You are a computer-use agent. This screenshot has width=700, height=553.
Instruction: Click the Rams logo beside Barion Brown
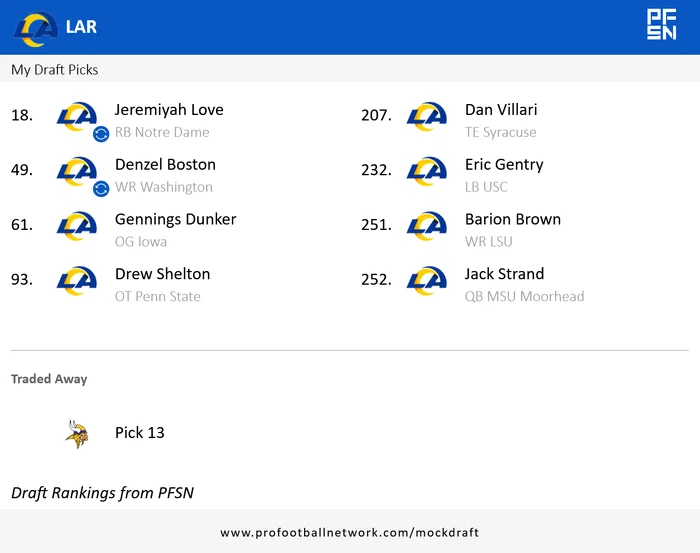(x=427, y=226)
